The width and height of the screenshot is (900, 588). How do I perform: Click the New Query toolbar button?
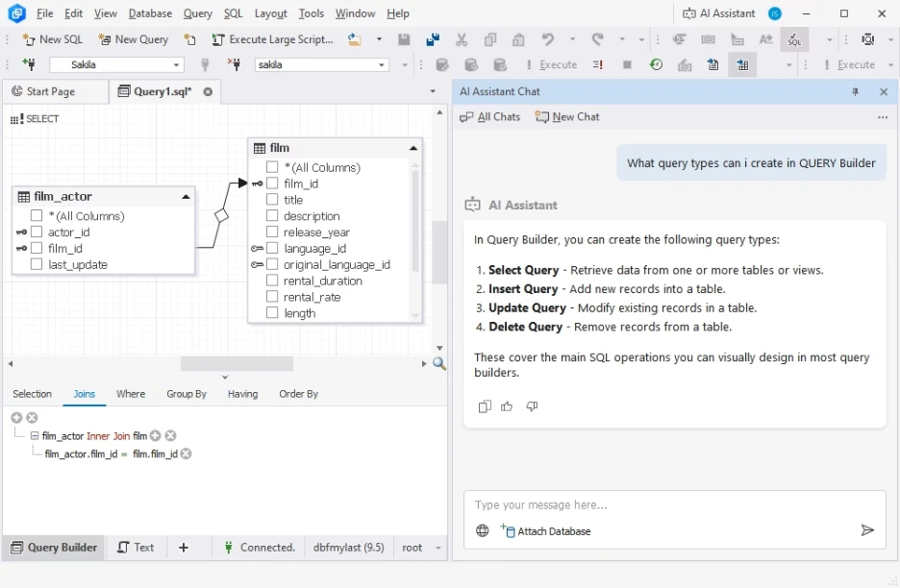pyautogui.click(x=133, y=39)
